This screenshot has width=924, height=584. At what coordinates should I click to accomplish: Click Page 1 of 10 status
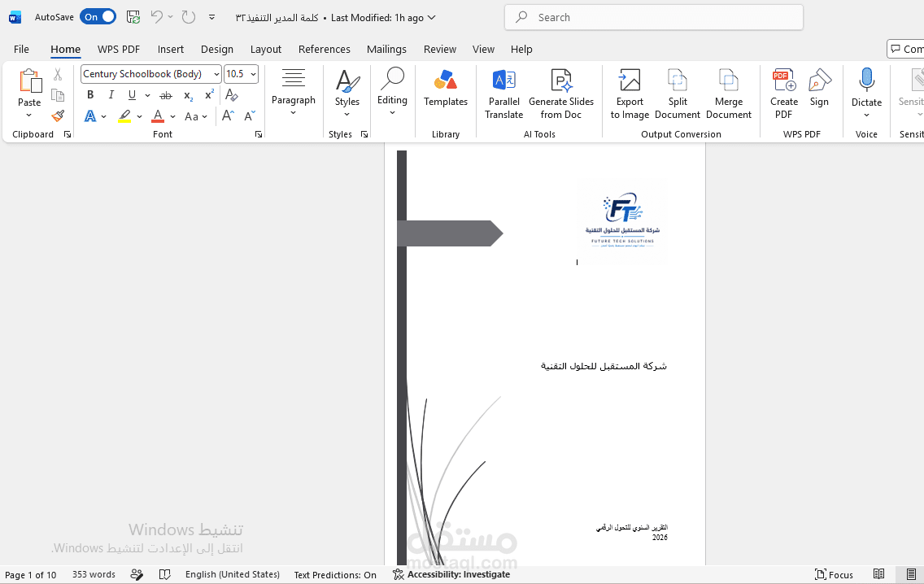coord(31,574)
